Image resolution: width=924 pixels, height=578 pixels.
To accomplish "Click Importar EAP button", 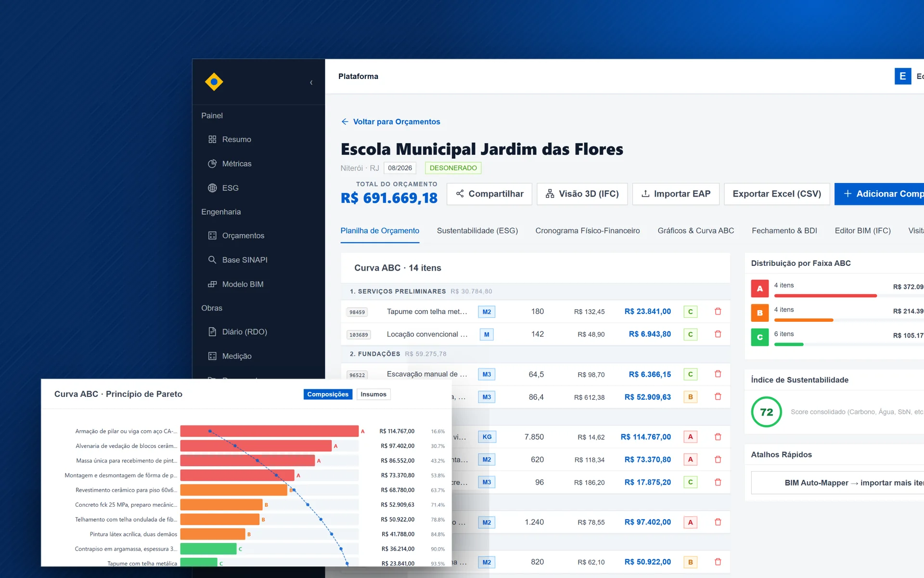I will pos(676,194).
